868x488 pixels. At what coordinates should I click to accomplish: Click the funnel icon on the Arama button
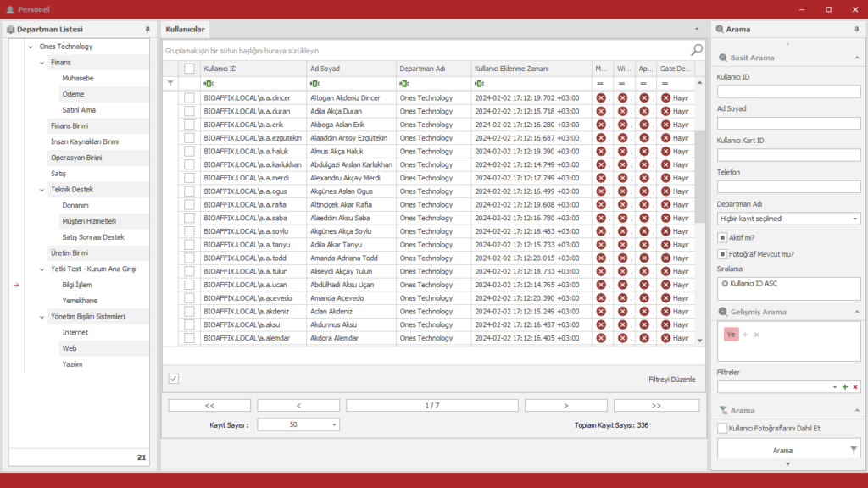pyautogui.click(x=854, y=451)
